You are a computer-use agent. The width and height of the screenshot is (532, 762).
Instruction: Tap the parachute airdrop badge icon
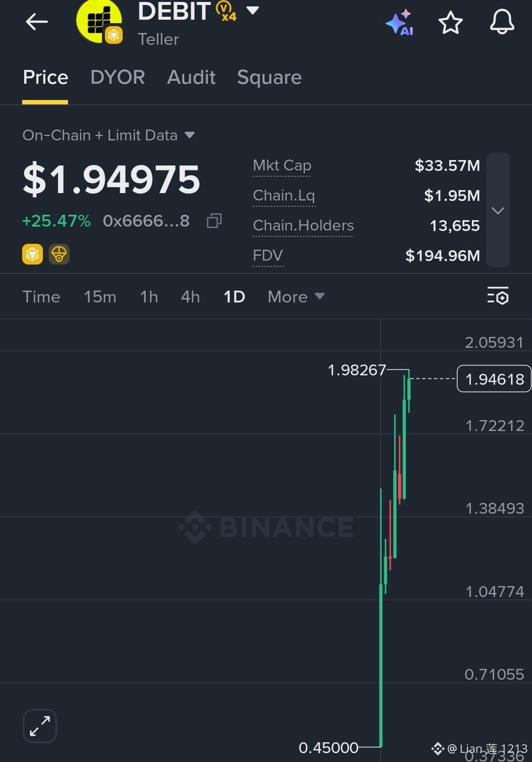coord(59,254)
